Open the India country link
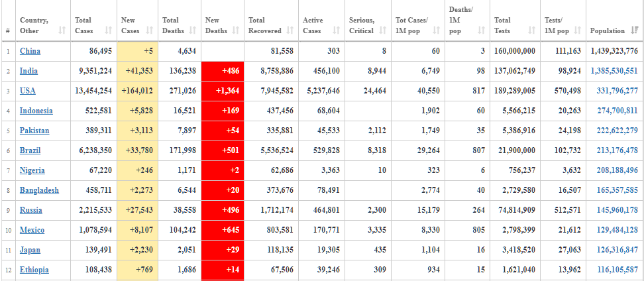The height and width of the screenshot is (281, 644). [x=28, y=71]
